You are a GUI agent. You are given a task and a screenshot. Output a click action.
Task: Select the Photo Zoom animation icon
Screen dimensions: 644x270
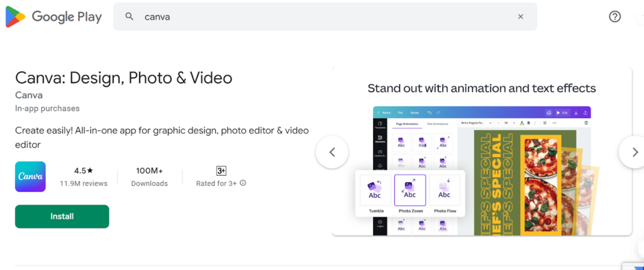pyautogui.click(x=410, y=190)
